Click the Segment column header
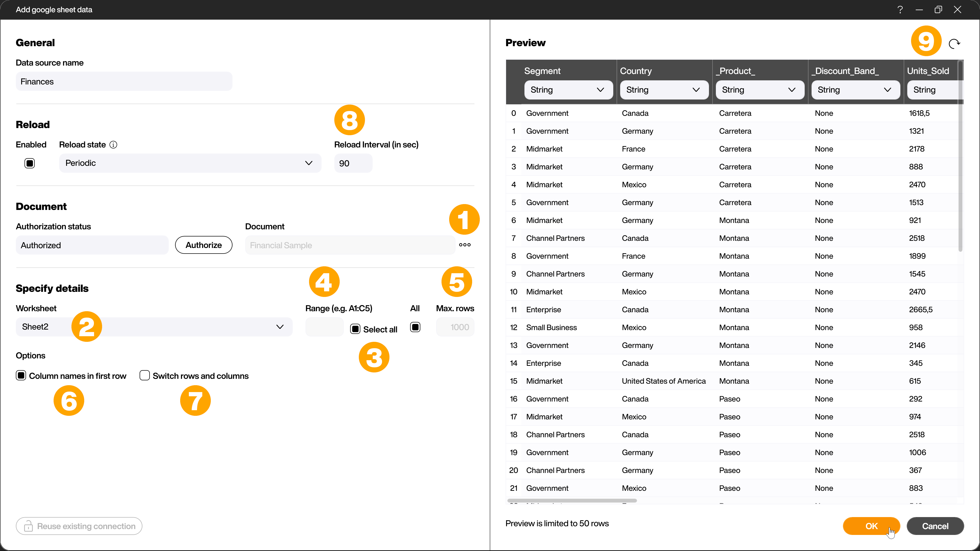 click(x=542, y=71)
